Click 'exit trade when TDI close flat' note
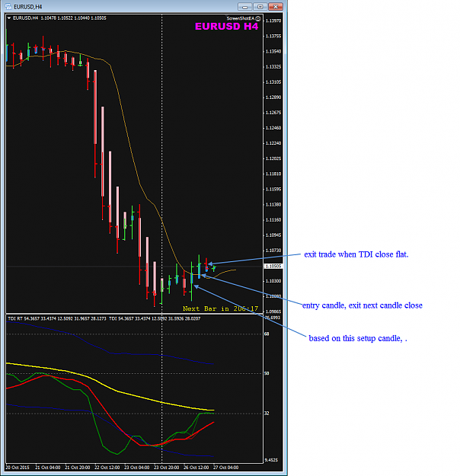 pyautogui.click(x=356, y=254)
